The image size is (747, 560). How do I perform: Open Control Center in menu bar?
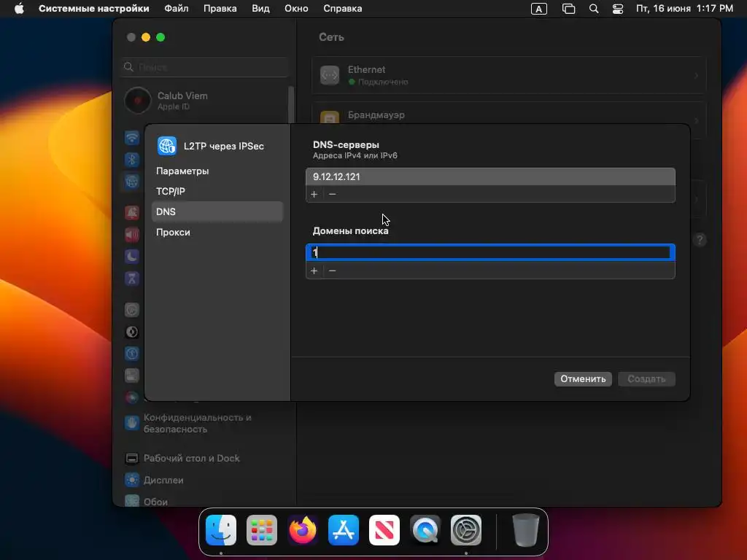tap(617, 9)
